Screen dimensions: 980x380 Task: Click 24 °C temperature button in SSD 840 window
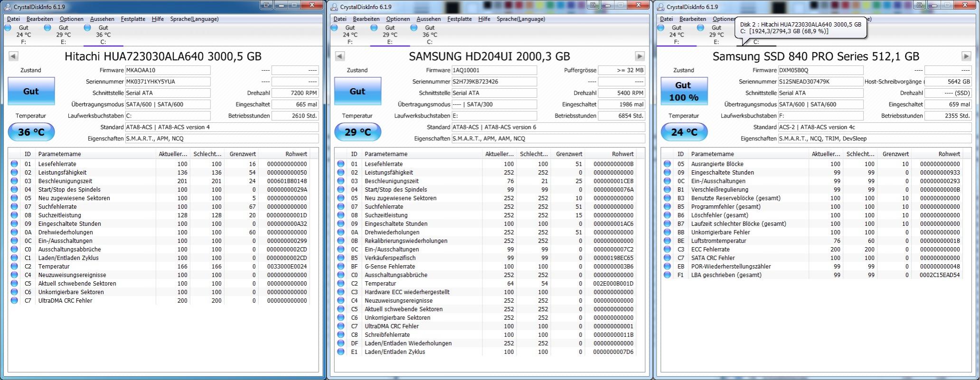pyautogui.click(x=684, y=132)
